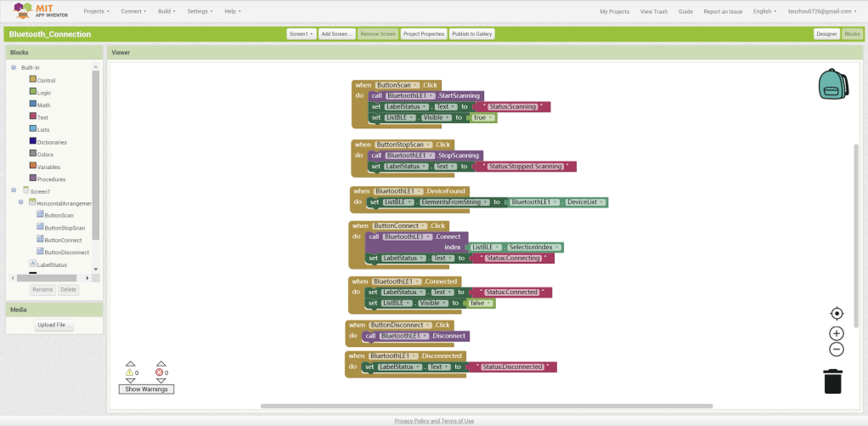Recenter the workspace with the target icon

pos(837,314)
